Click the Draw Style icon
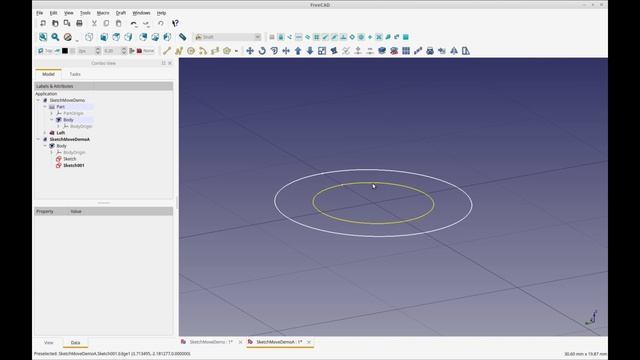 pos(68,37)
